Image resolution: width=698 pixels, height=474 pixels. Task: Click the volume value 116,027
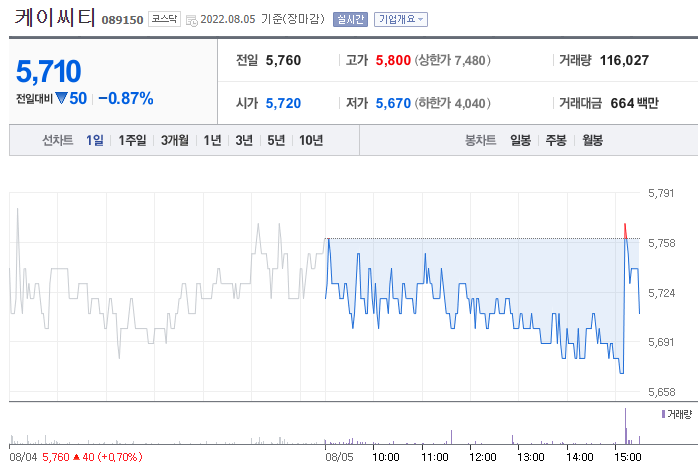624,60
